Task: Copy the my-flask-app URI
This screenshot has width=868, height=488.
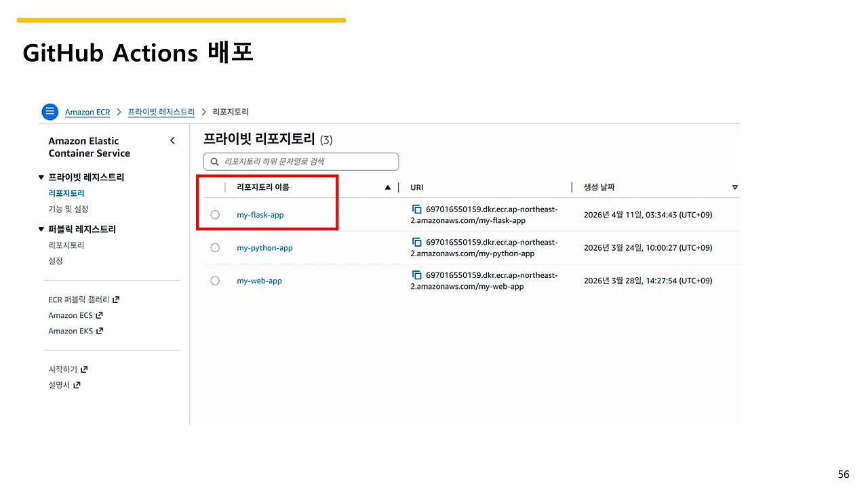Action: 416,209
